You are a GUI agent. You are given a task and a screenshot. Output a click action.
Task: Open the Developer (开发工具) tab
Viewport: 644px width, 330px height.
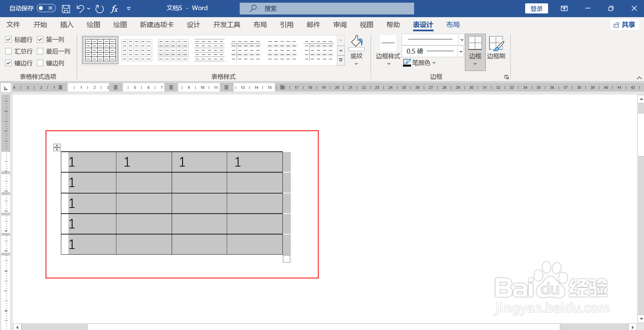tap(227, 25)
